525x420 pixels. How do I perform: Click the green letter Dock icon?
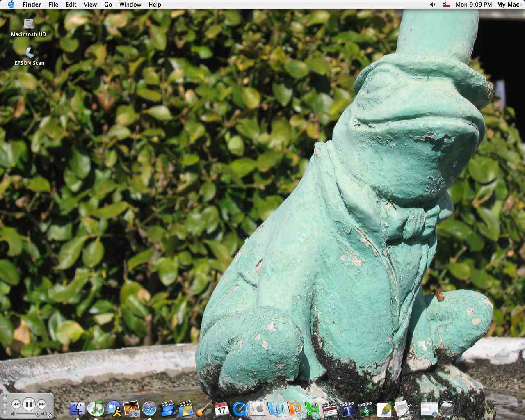(x=312, y=409)
